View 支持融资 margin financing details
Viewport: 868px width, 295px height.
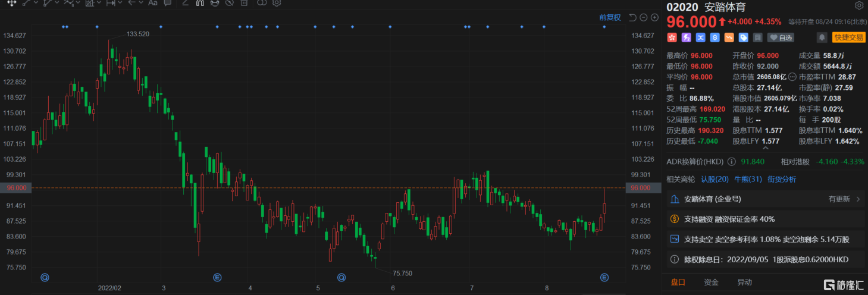766,219
